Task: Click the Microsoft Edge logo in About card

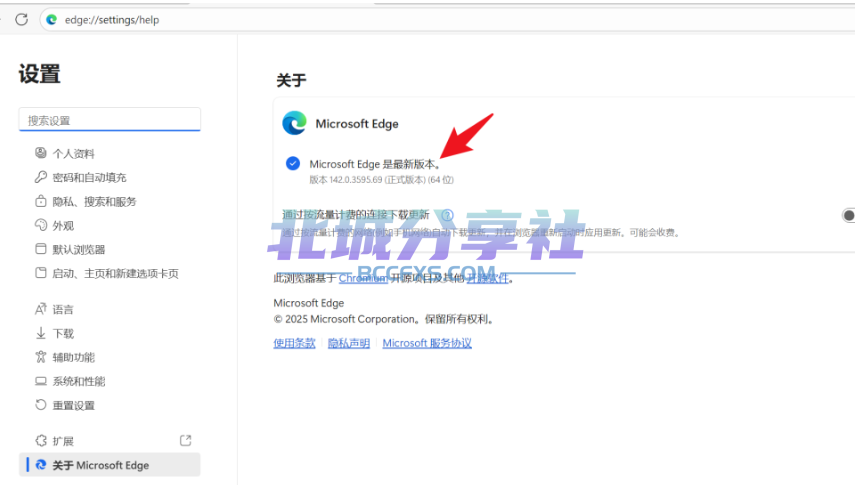Action: tap(294, 123)
